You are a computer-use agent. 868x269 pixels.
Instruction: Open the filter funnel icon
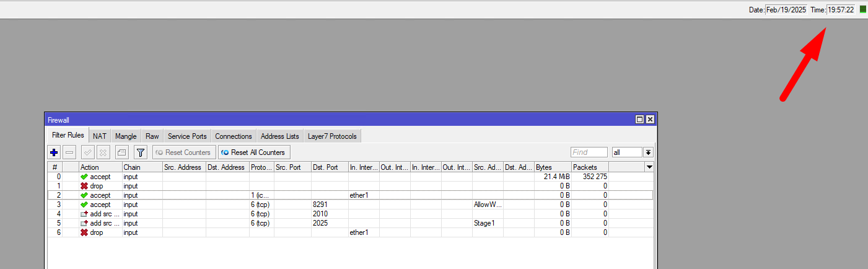pos(141,152)
